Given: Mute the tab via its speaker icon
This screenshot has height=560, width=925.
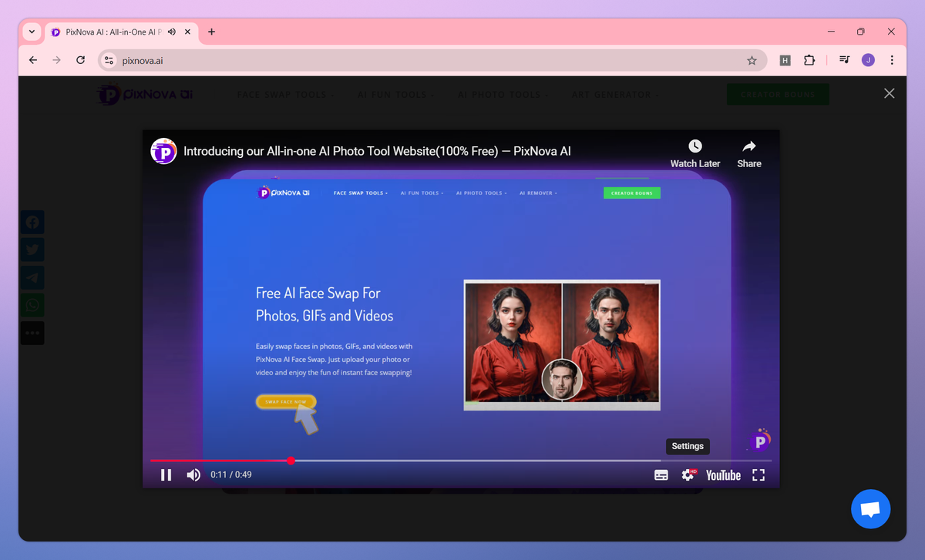Looking at the screenshot, I should click(x=171, y=32).
